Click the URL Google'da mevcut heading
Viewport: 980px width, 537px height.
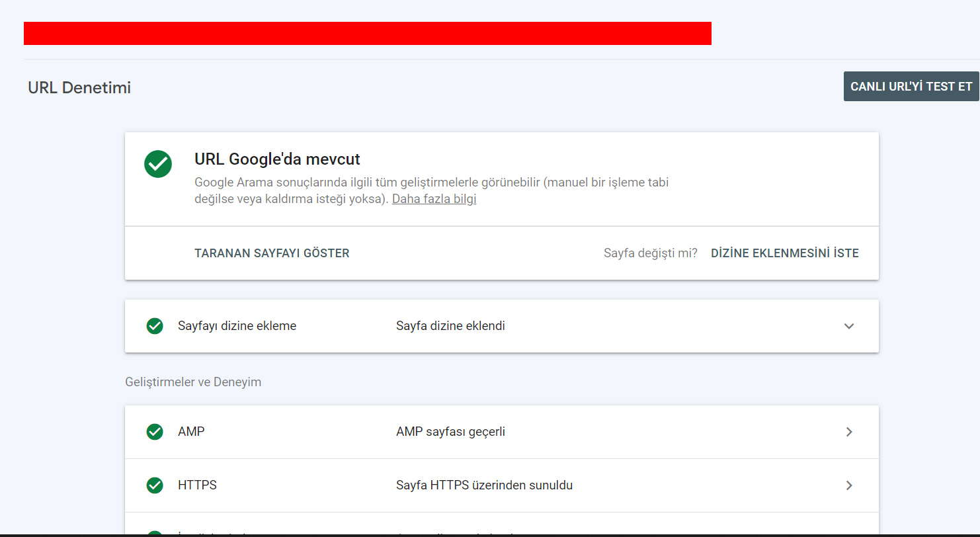(277, 159)
